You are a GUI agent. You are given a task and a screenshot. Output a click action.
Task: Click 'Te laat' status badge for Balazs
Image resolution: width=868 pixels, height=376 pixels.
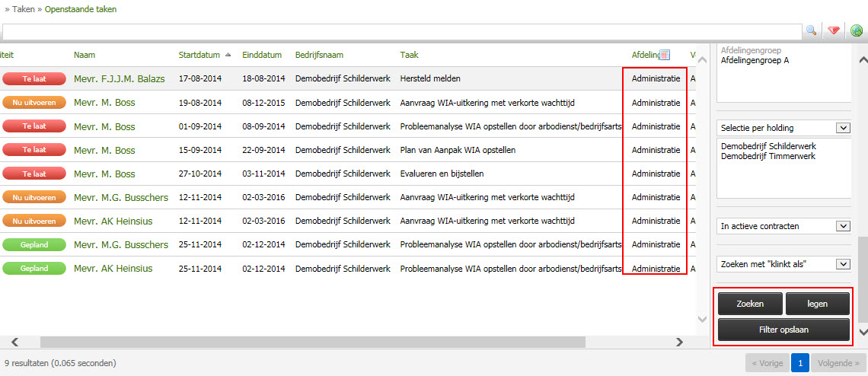[x=34, y=78]
